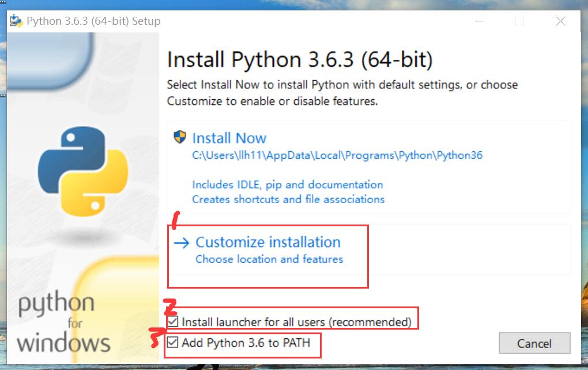Click the 'Python 3.6.3 (64-bit) Setup' title text
This screenshot has height=370, width=588.
[x=93, y=21]
